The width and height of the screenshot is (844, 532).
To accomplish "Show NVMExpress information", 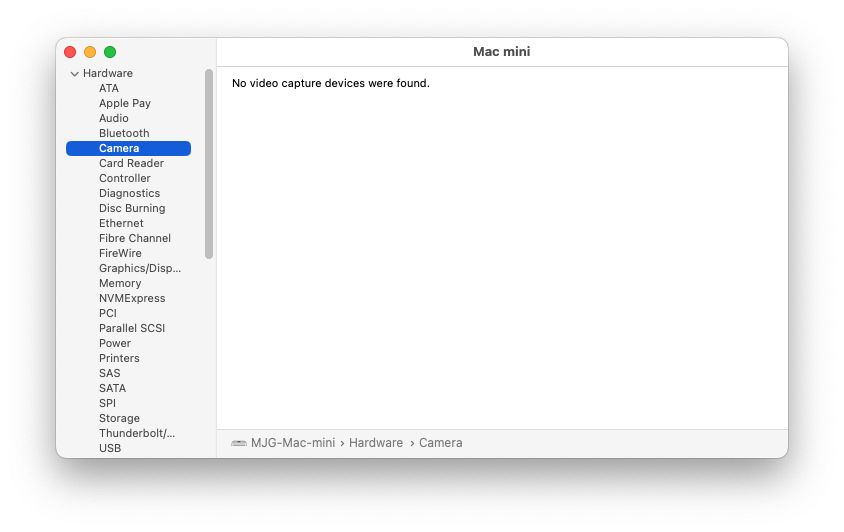I will (132, 298).
